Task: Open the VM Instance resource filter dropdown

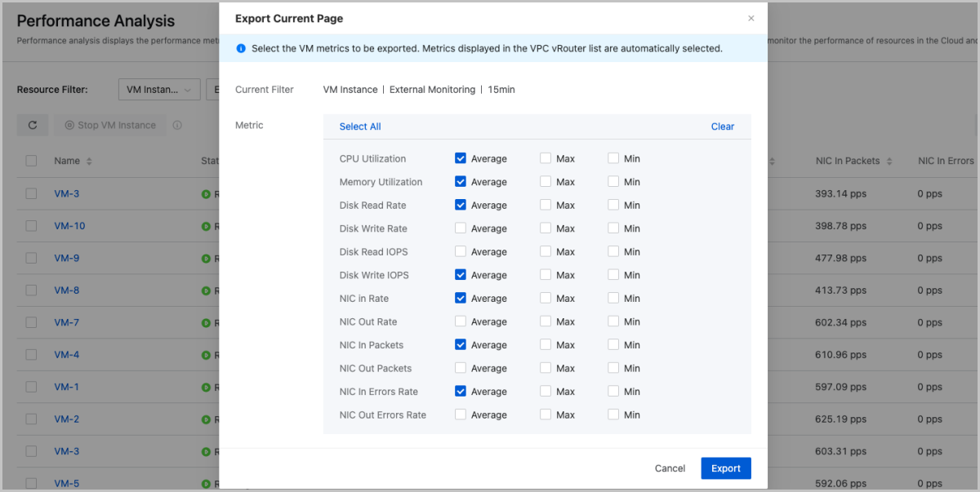Action: (x=159, y=90)
